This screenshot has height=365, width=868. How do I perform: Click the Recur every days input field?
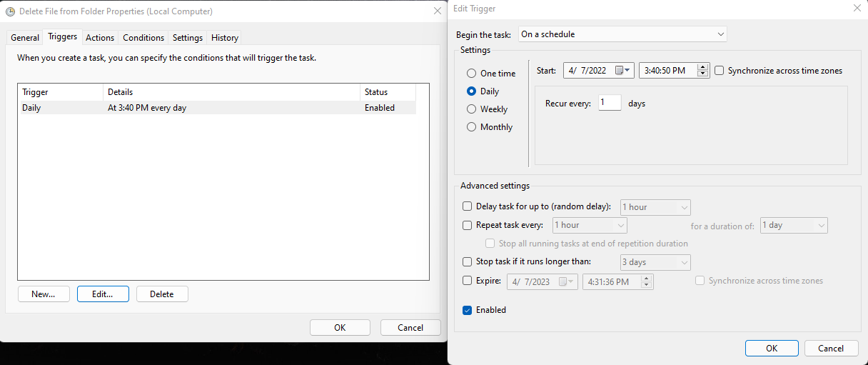pos(610,103)
